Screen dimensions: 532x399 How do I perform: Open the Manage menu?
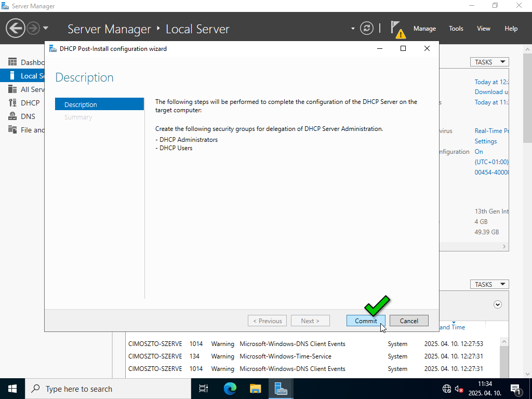(x=424, y=29)
